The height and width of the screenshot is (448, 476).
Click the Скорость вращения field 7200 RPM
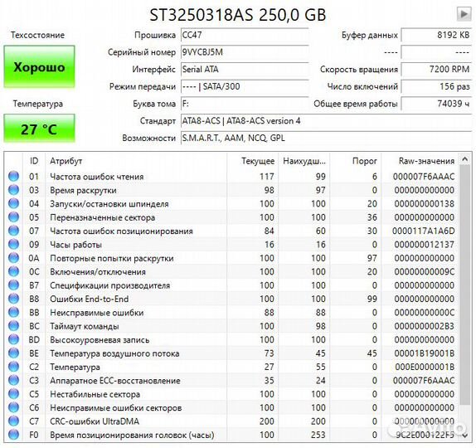436,70
